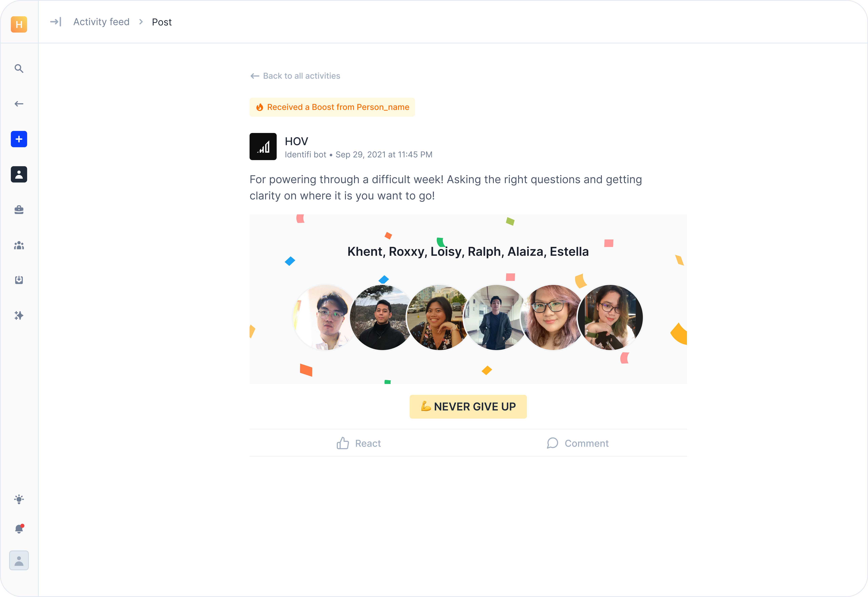Click the NEVER GIVE UP badge

coord(468,407)
